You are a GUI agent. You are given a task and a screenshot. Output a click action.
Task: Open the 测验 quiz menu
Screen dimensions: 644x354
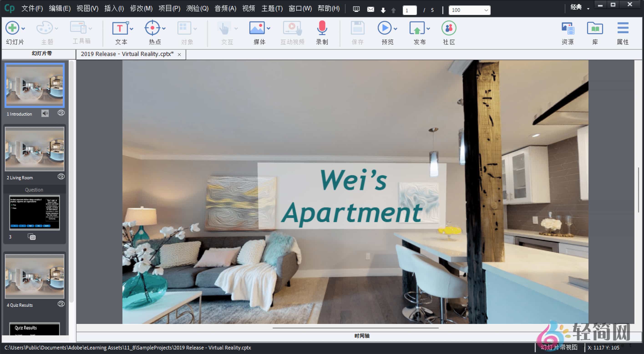point(197,8)
